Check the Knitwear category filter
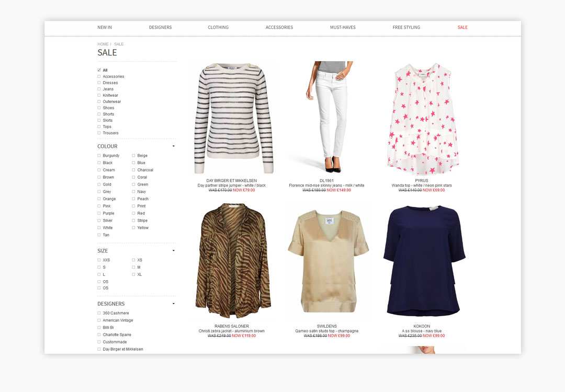The width and height of the screenshot is (565, 392). click(x=99, y=96)
